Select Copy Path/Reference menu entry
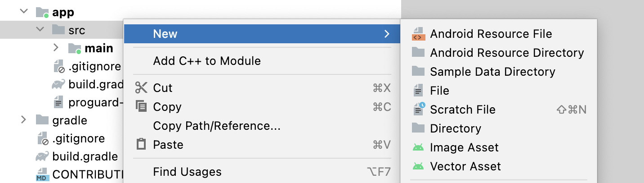 [217, 126]
